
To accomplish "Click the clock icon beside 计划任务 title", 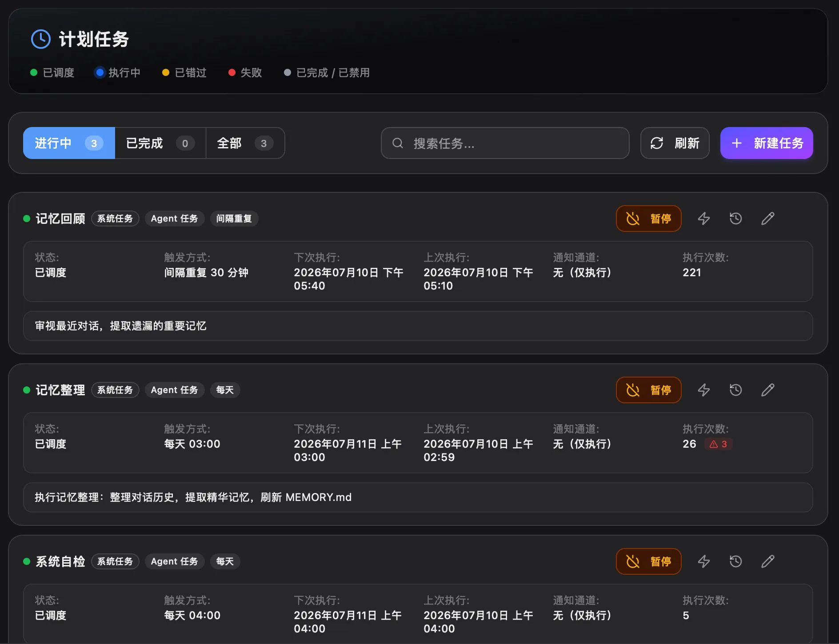I will click(x=41, y=39).
